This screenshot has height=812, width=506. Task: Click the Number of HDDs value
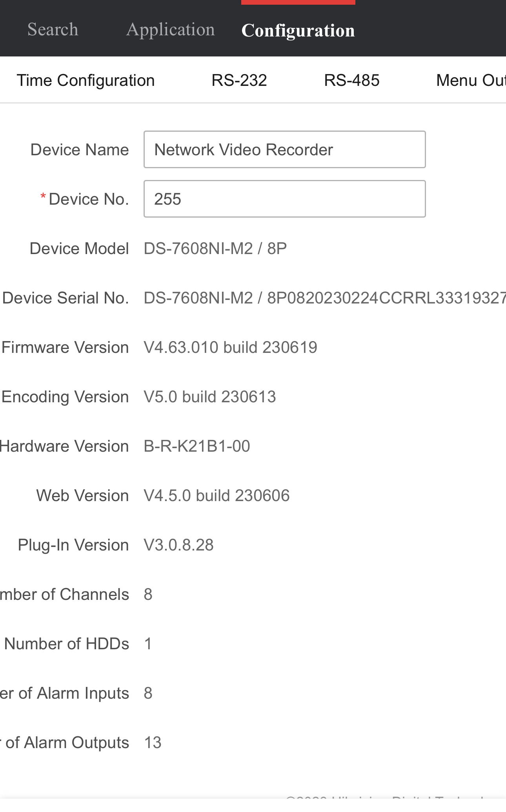point(148,644)
